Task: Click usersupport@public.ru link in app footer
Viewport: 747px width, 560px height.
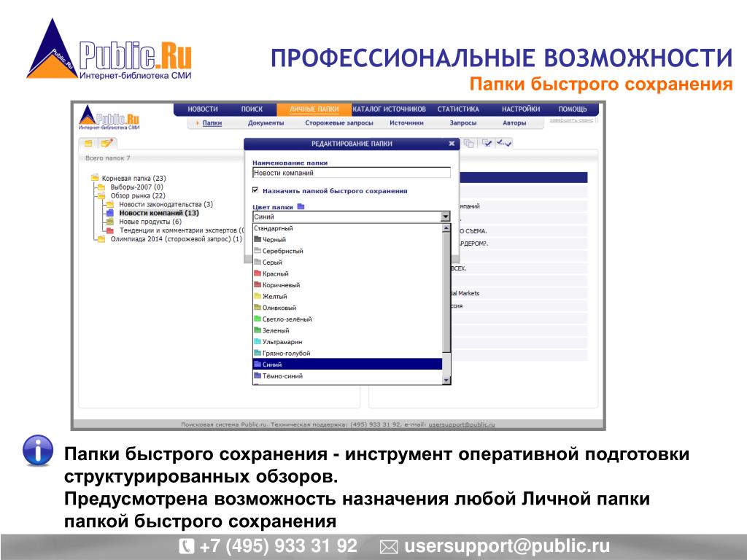Action: pos(461,424)
